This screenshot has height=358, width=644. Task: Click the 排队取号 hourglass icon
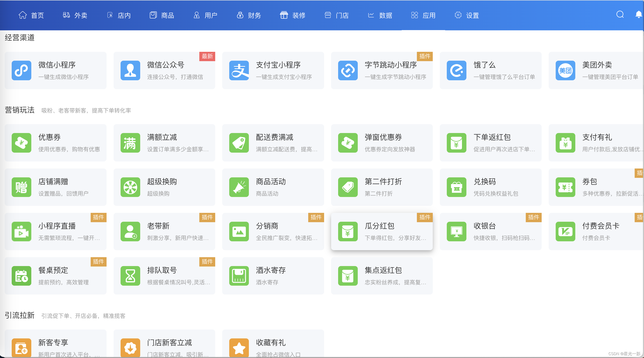point(130,276)
